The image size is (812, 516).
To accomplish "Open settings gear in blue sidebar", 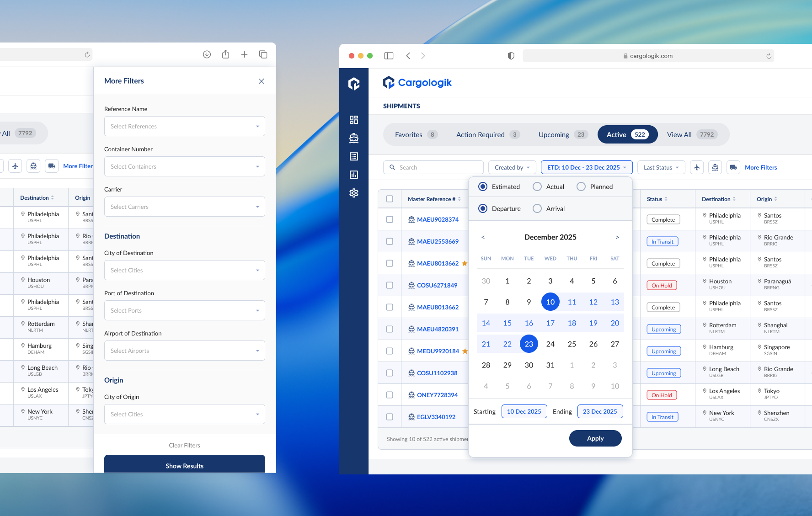I will [354, 193].
